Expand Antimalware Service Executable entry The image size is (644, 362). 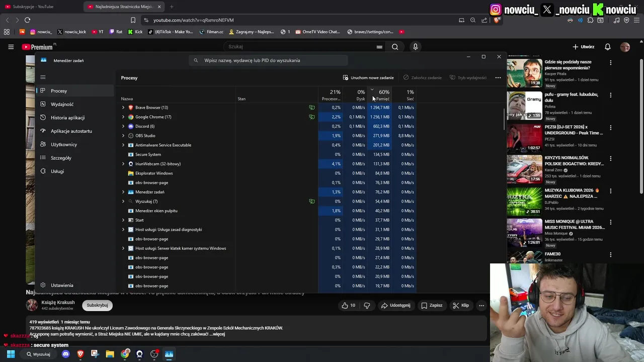(123, 145)
